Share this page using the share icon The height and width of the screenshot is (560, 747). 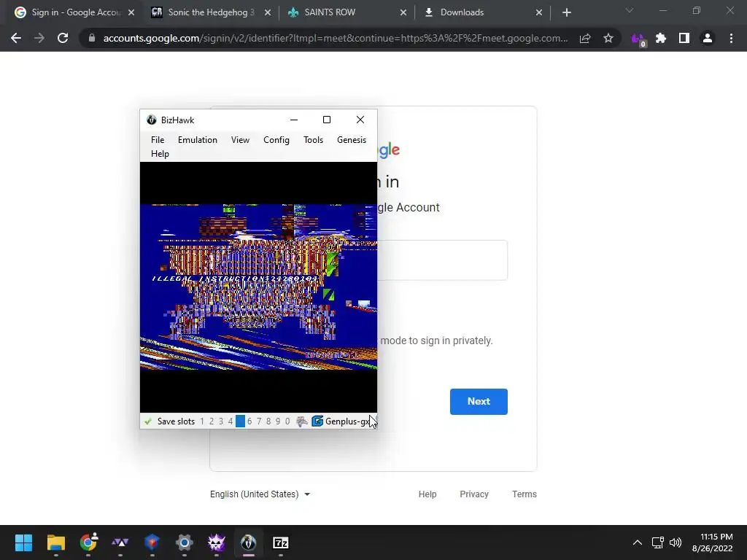pyautogui.click(x=585, y=38)
